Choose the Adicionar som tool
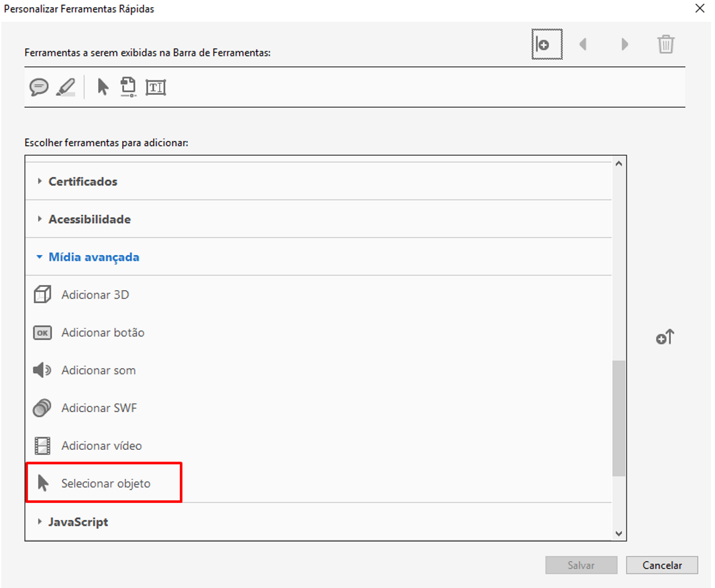The image size is (715, 588). tap(98, 370)
